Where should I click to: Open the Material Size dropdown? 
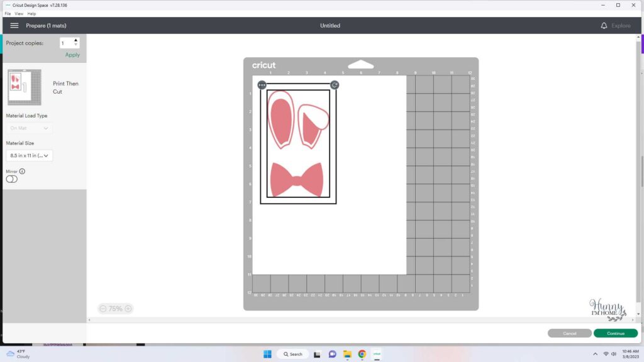pos(29,156)
